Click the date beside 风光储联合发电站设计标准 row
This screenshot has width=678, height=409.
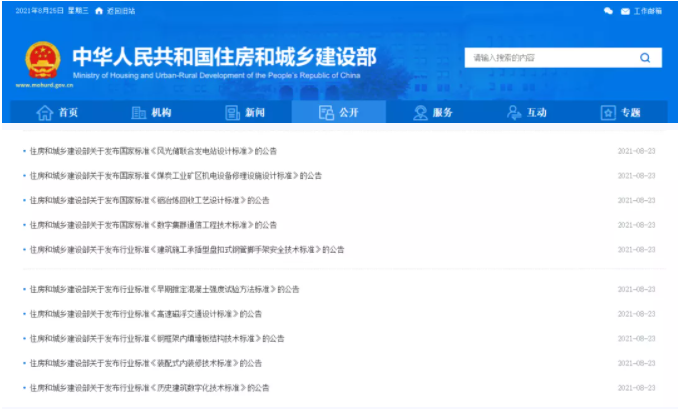(636, 151)
